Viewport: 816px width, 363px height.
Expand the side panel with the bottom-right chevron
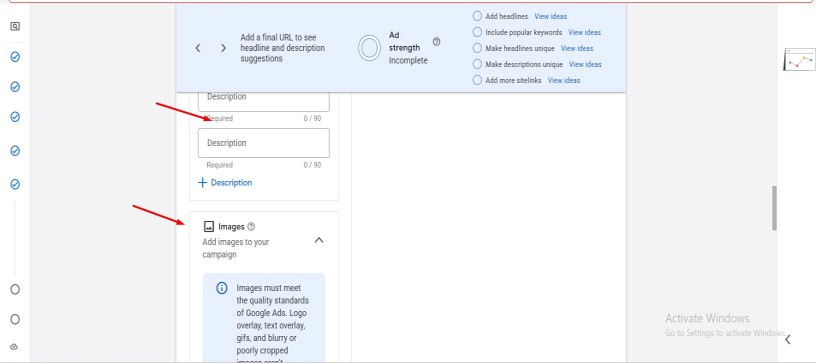coord(788,340)
